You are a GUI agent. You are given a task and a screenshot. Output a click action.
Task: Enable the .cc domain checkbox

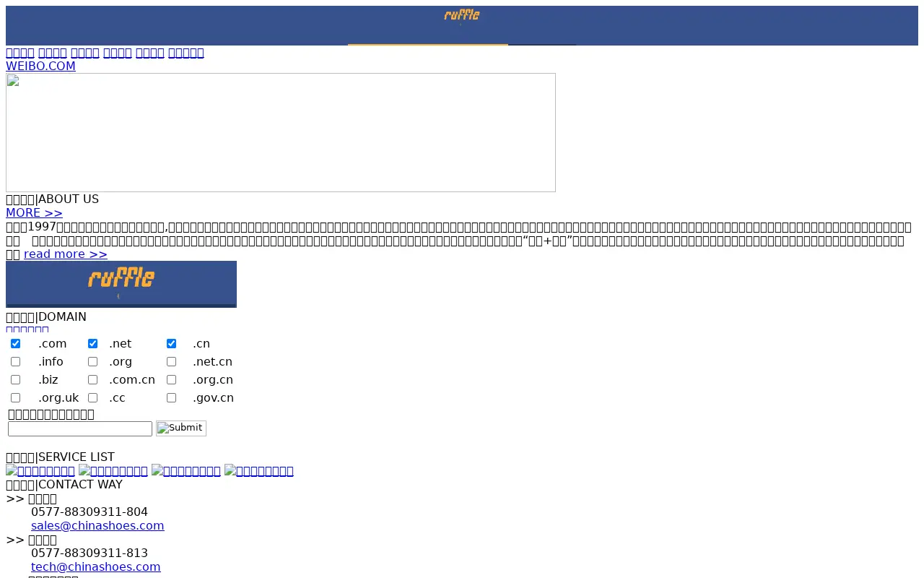pyautogui.click(x=92, y=398)
